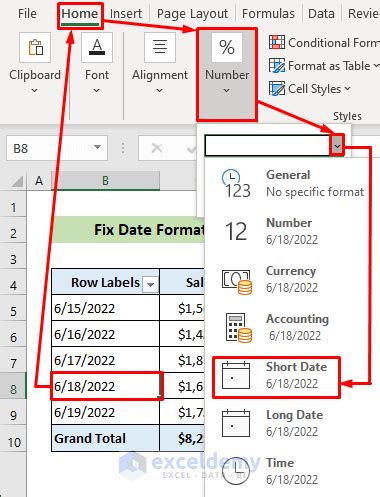Click the Number percent icon
The image size is (380, 497).
click(x=227, y=47)
